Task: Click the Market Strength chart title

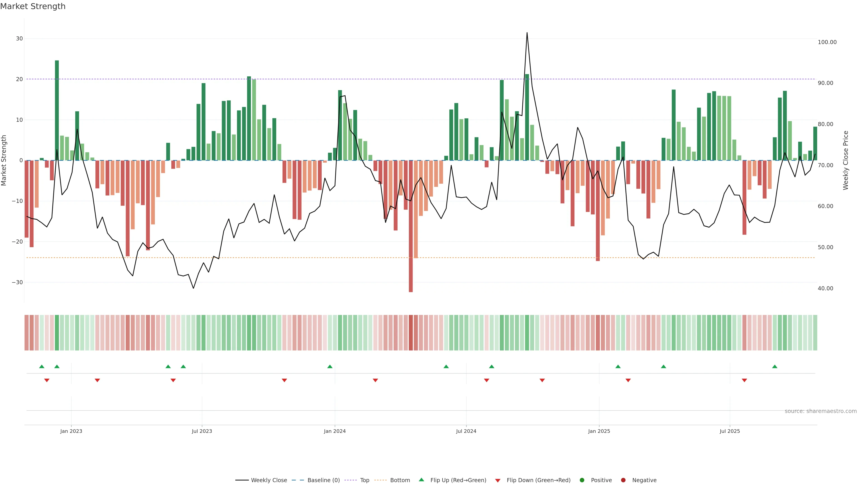Action: [33, 6]
